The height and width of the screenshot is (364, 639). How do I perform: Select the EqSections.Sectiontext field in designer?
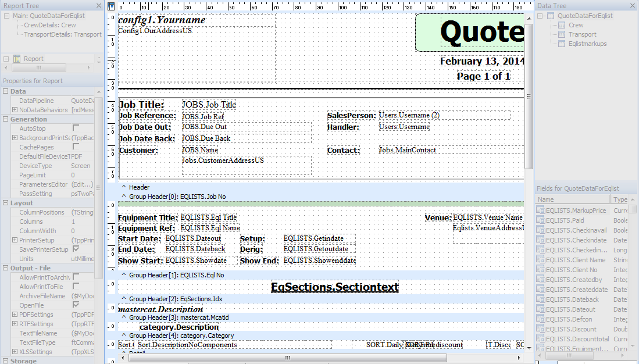pos(334,287)
